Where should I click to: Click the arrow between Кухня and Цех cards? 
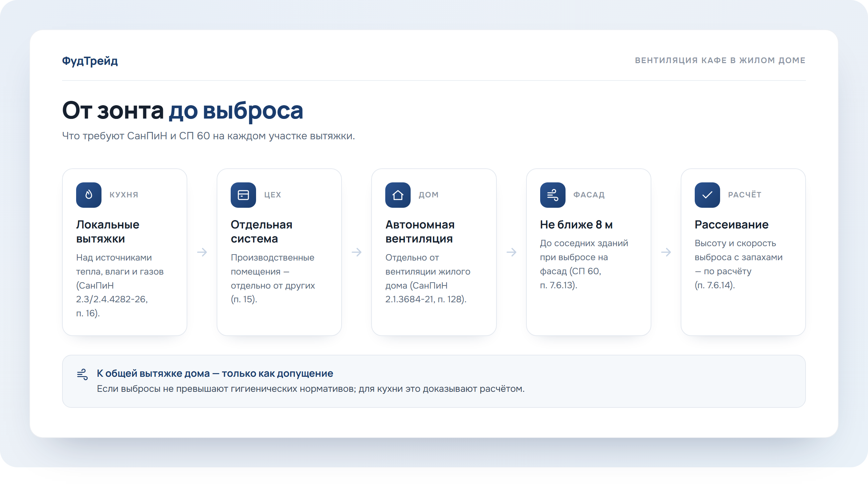click(202, 252)
